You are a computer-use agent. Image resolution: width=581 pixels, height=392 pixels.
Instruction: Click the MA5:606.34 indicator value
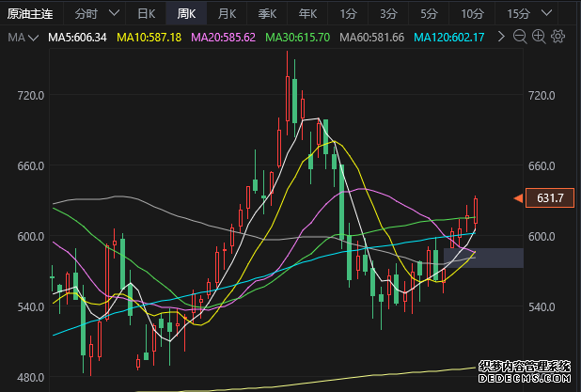click(x=77, y=38)
